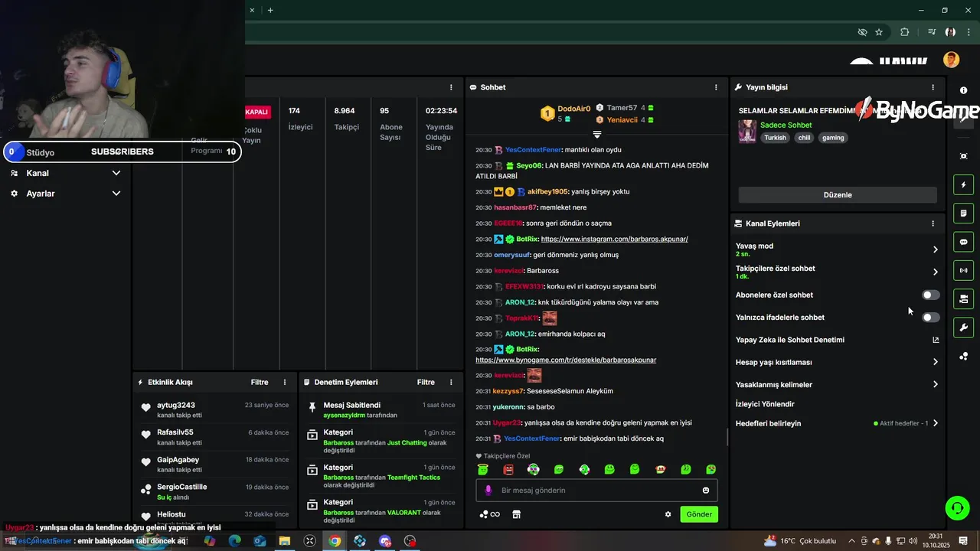Screen dimensions: 980x551
Task: Click username YesContextFener in 20:30 message
Action: coord(533,150)
